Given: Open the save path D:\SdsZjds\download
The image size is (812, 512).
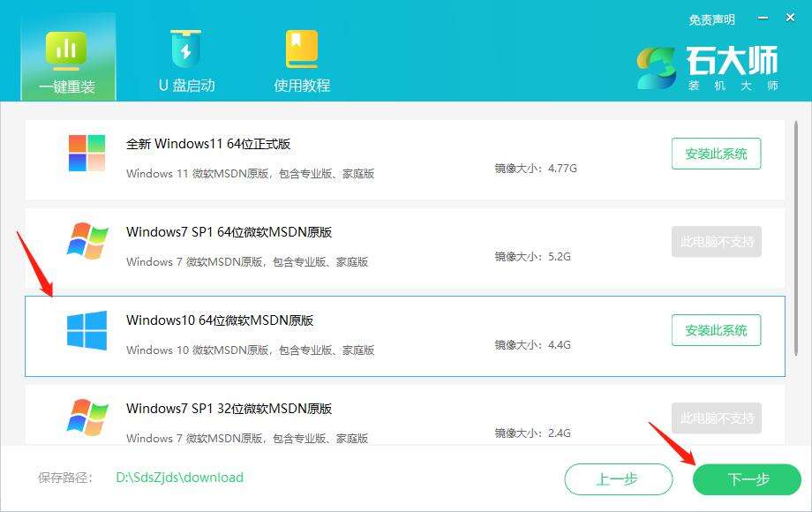Looking at the screenshot, I should coord(180,478).
